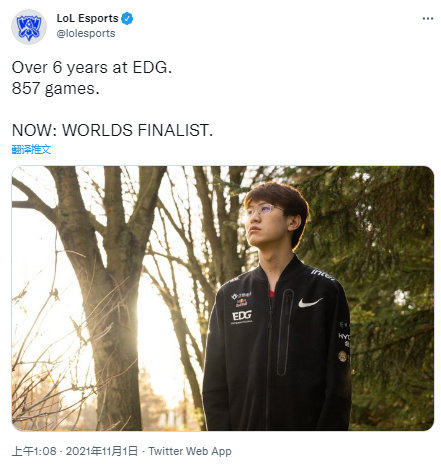Click the "Over 6 years at EDG." line
The width and height of the screenshot is (441, 464).
[x=92, y=68]
